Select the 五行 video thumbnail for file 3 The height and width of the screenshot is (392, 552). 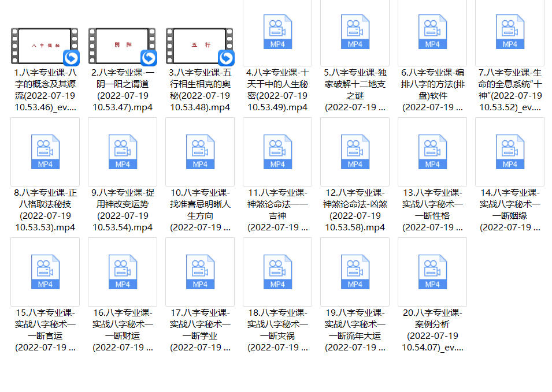[200, 46]
